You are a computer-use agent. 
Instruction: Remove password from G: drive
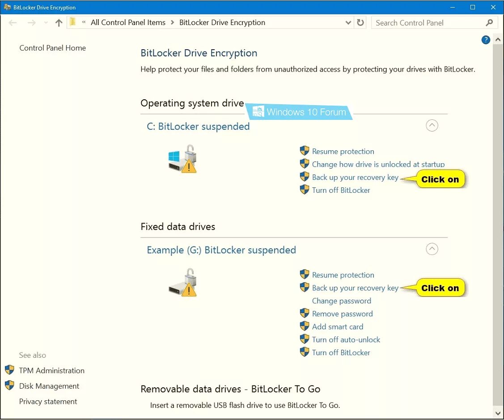[342, 314]
